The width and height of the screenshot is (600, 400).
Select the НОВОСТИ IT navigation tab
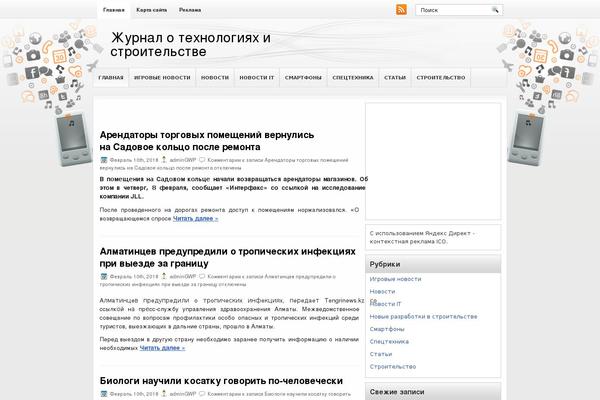[257, 78]
